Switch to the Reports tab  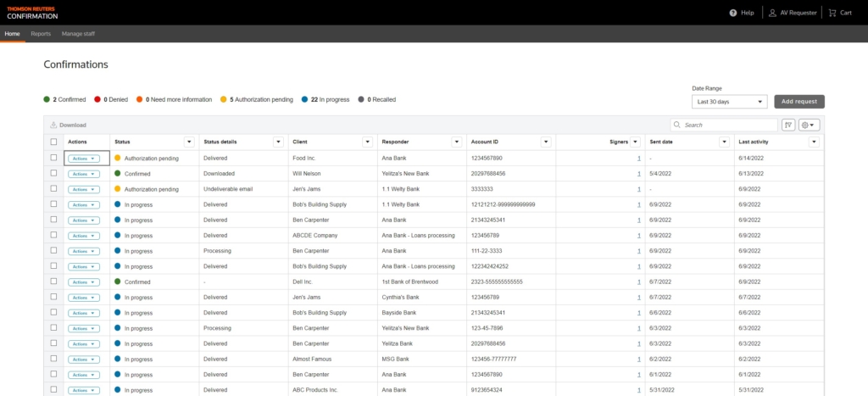[41, 34]
